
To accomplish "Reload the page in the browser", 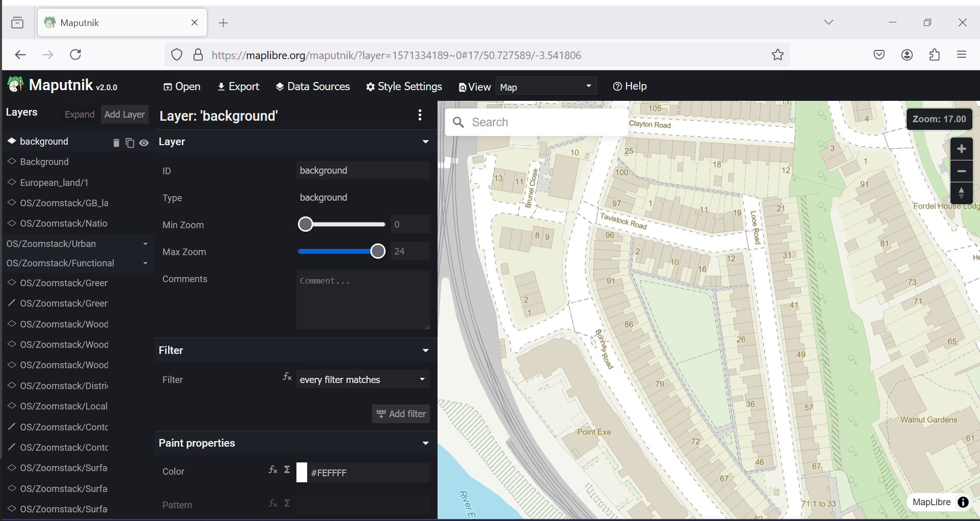I will click(x=75, y=54).
